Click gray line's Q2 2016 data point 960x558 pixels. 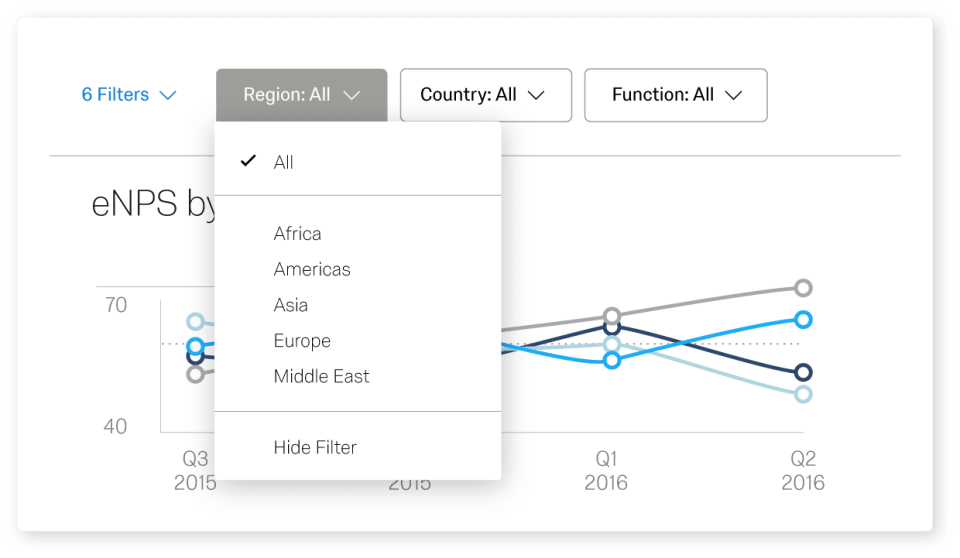click(802, 288)
